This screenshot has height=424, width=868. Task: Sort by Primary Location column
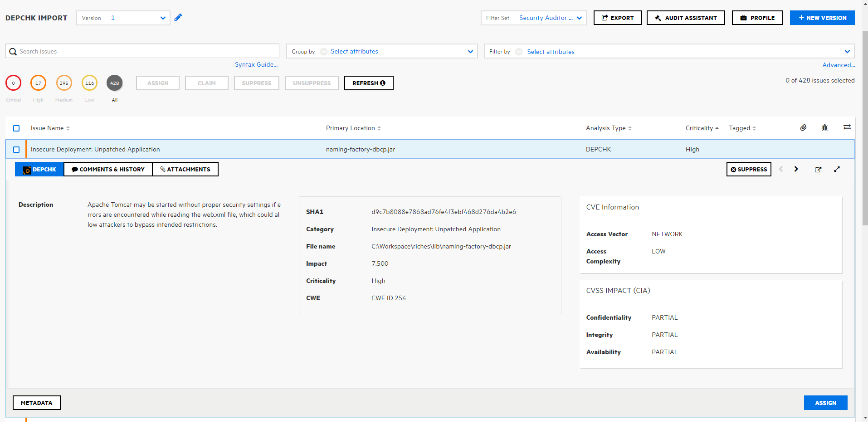[x=353, y=128]
